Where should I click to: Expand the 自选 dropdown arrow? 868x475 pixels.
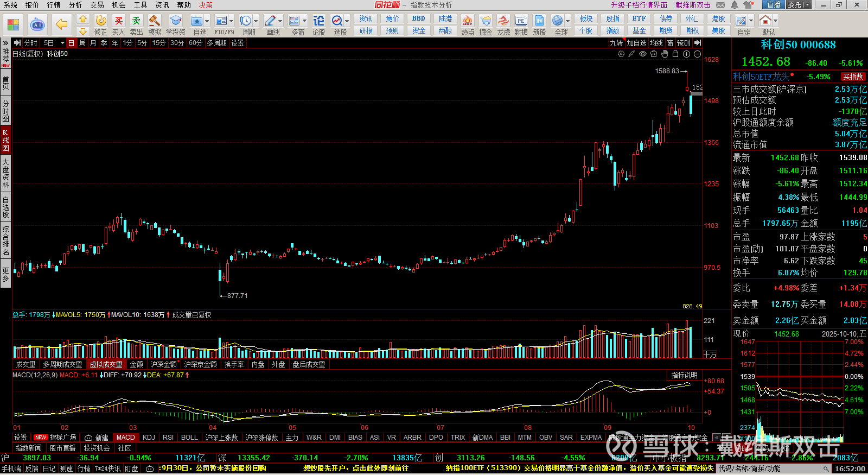(x=207, y=21)
